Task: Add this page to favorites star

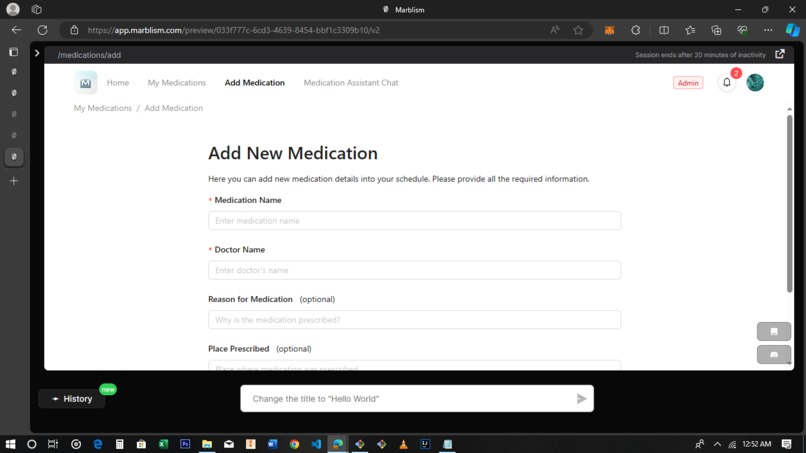Action: [578, 30]
